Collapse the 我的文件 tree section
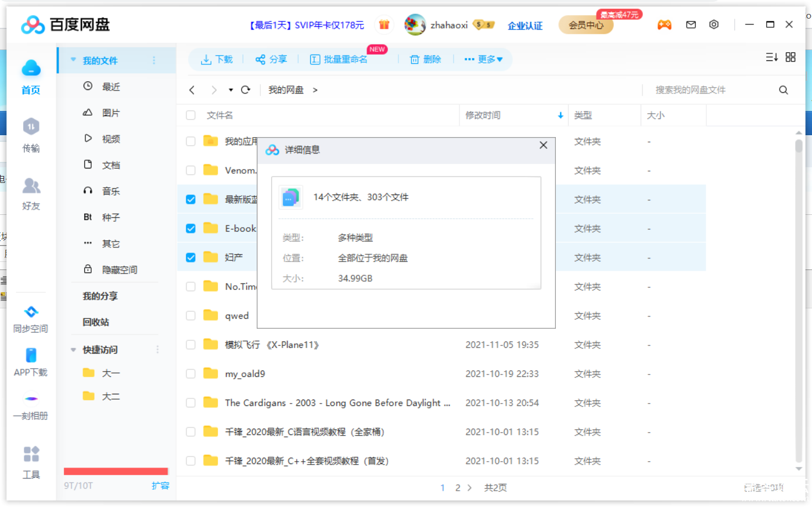This screenshot has height=507, width=812. click(73, 60)
